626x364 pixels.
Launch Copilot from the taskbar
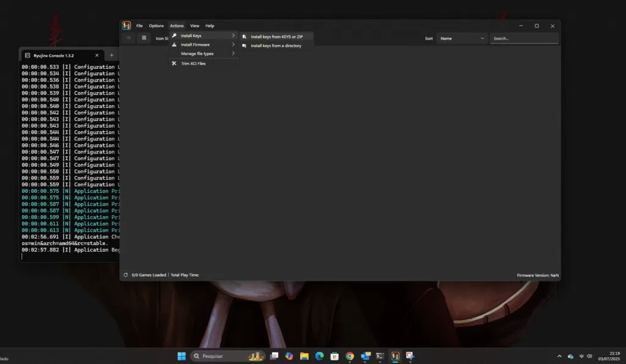coord(289,356)
